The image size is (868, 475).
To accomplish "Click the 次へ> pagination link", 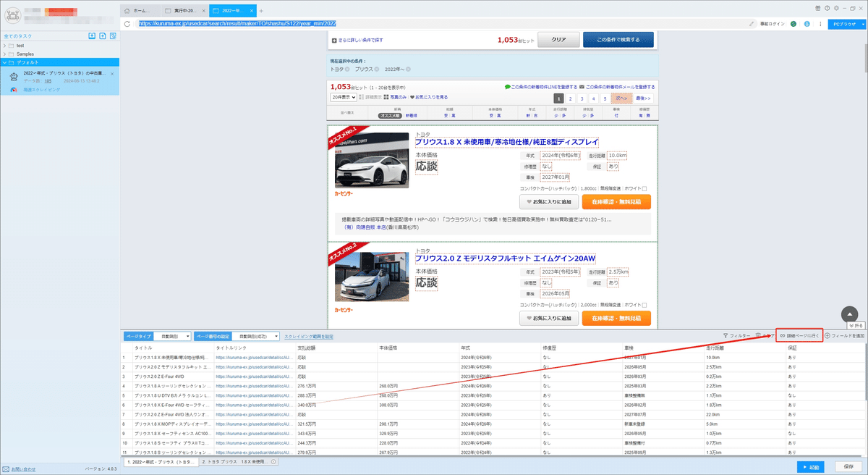I will click(620, 98).
